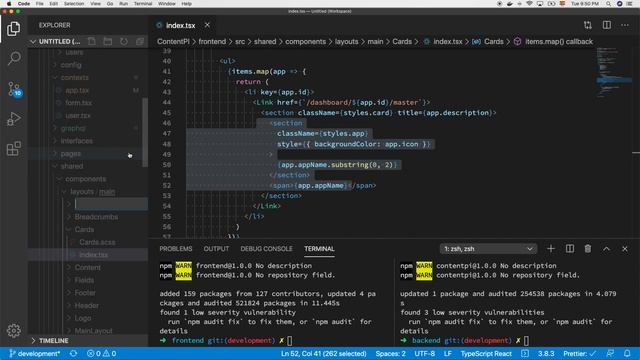Screen dimensions: 640x360
Task: Open form.tsx in Explorer tree
Action: click(x=78, y=103)
